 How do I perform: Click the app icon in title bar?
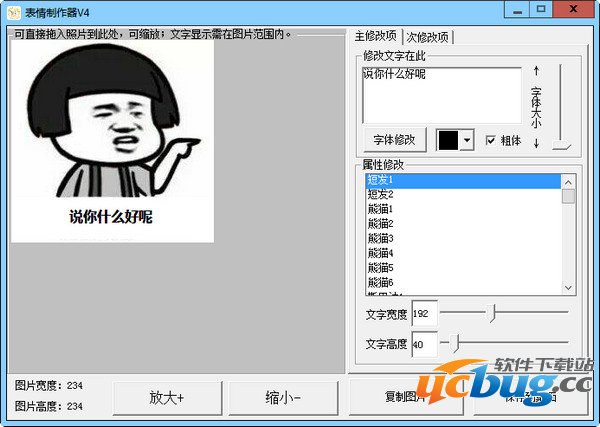click(14, 11)
